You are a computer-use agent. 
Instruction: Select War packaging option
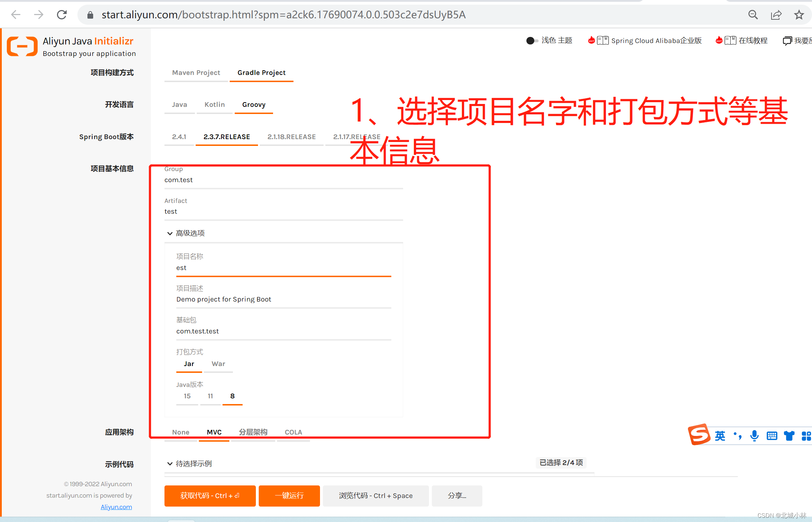pyautogui.click(x=218, y=364)
